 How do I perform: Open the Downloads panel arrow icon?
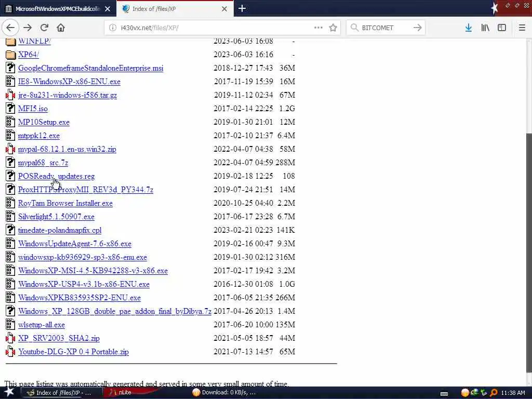click(468, 28)
